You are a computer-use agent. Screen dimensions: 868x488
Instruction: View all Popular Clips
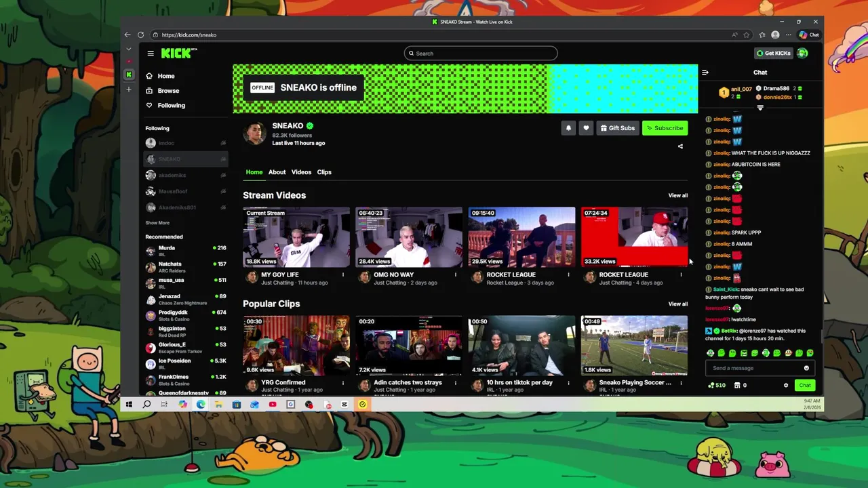point(677,304)
